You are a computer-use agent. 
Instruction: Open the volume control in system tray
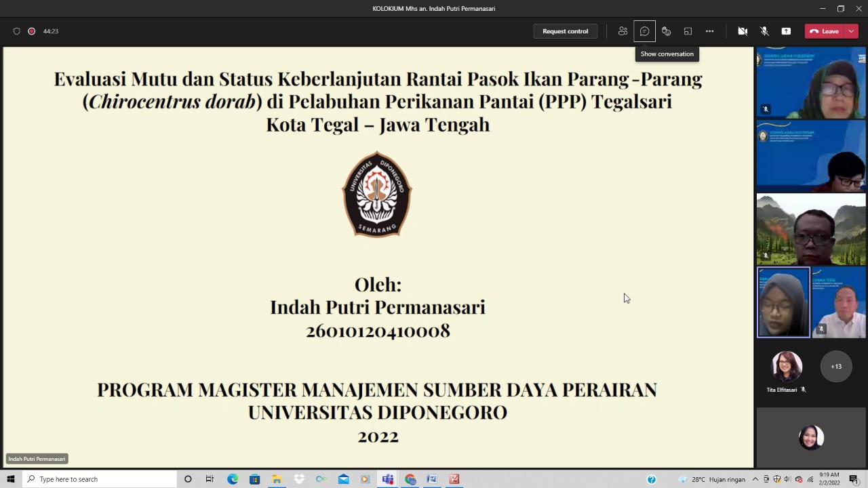(787, 479)
